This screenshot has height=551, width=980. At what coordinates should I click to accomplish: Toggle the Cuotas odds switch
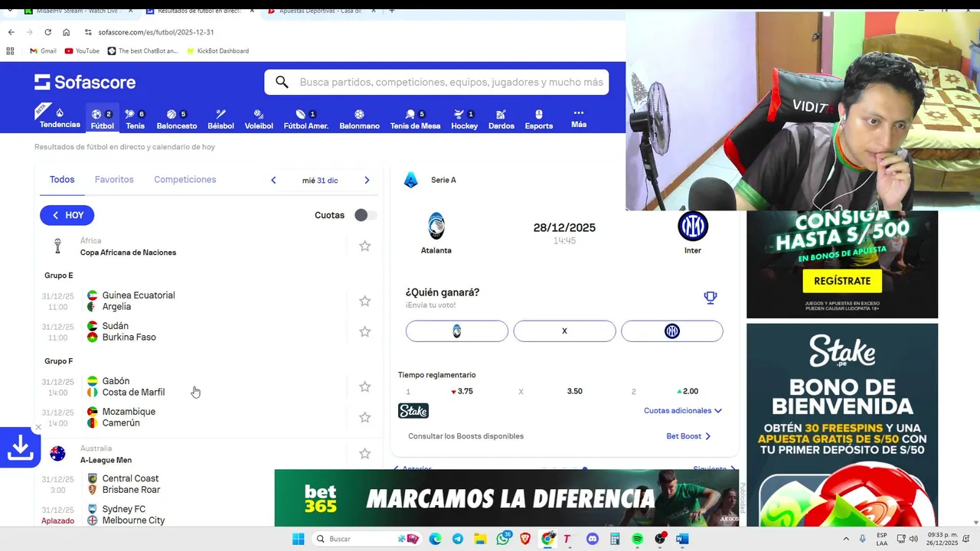coord(366,215)
